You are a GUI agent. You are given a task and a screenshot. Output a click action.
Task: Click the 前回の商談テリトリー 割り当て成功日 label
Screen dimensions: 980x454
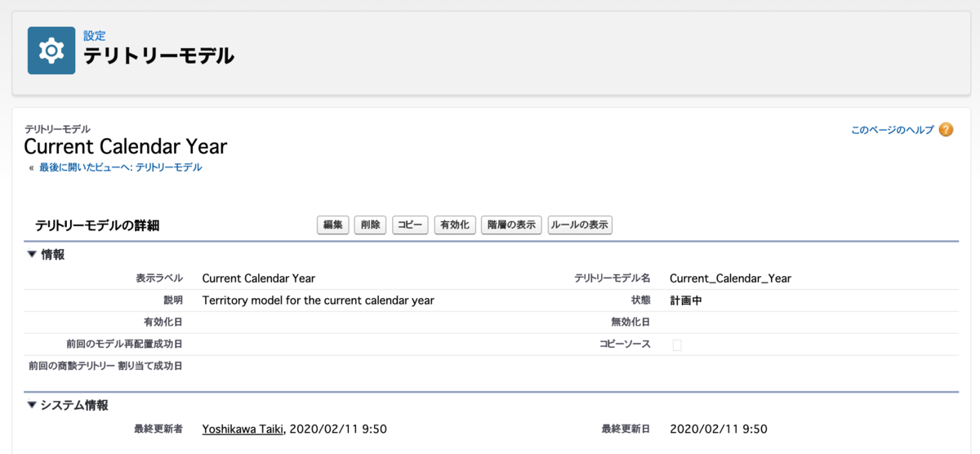tap(105, 366)
